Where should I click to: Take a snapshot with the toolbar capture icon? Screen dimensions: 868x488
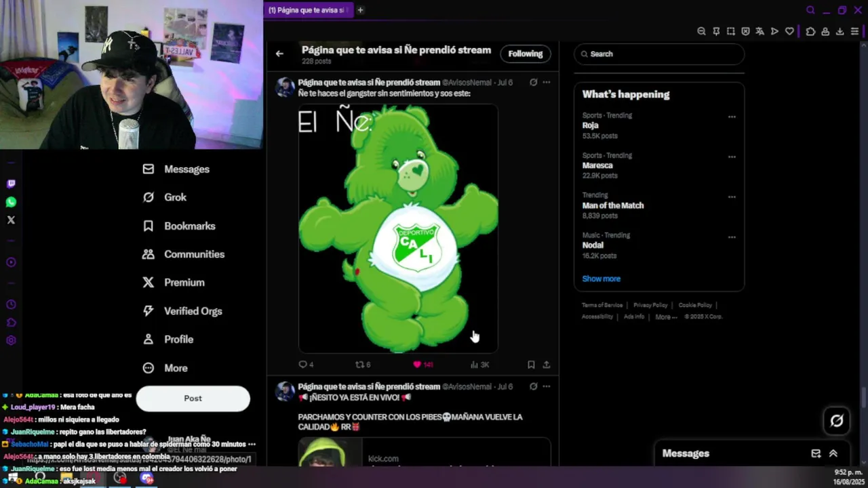(x=731, y=31)
